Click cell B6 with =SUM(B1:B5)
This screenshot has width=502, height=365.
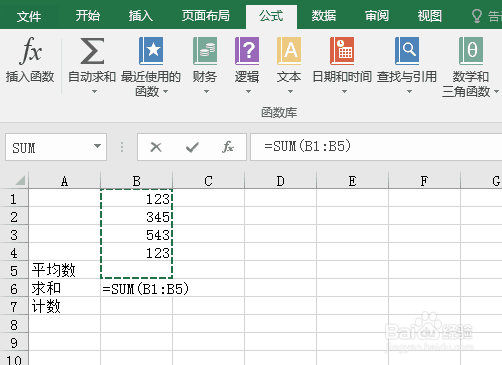pyautogui.click(x=137, y=289)
